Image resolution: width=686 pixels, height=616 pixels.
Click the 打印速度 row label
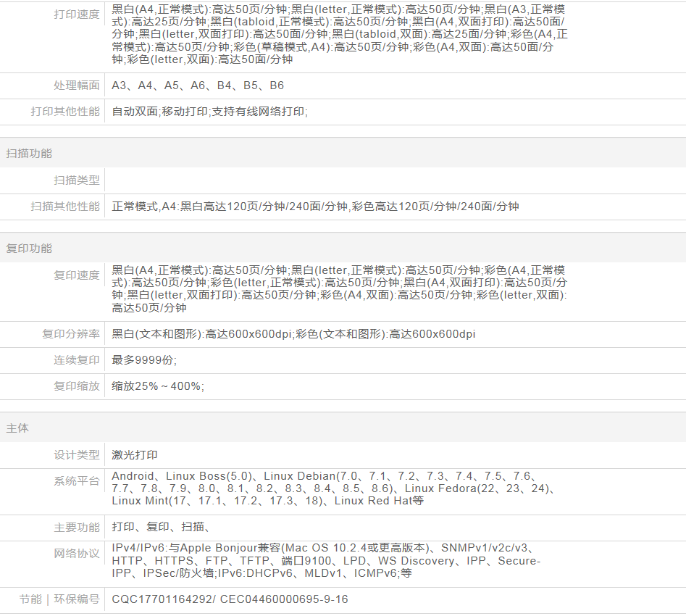pyautogui.click(x=77, y=14)
